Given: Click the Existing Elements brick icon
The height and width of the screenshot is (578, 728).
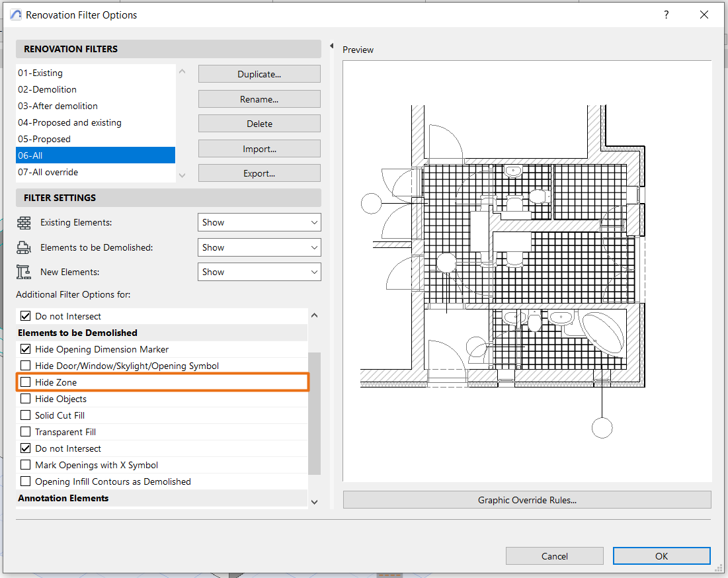Looking at the screenshot, I should 24,222.
